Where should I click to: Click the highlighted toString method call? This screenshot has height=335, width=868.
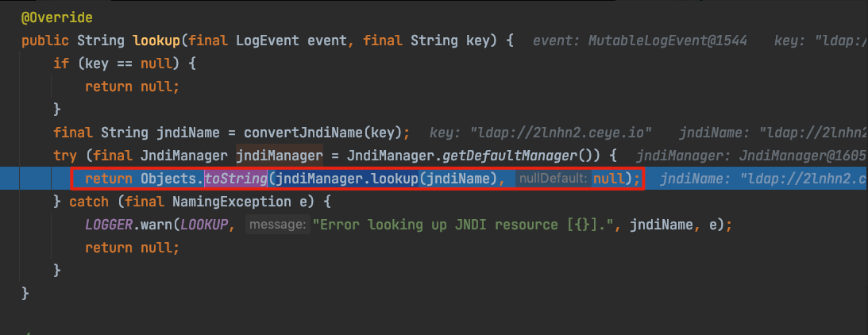(236, 179)
